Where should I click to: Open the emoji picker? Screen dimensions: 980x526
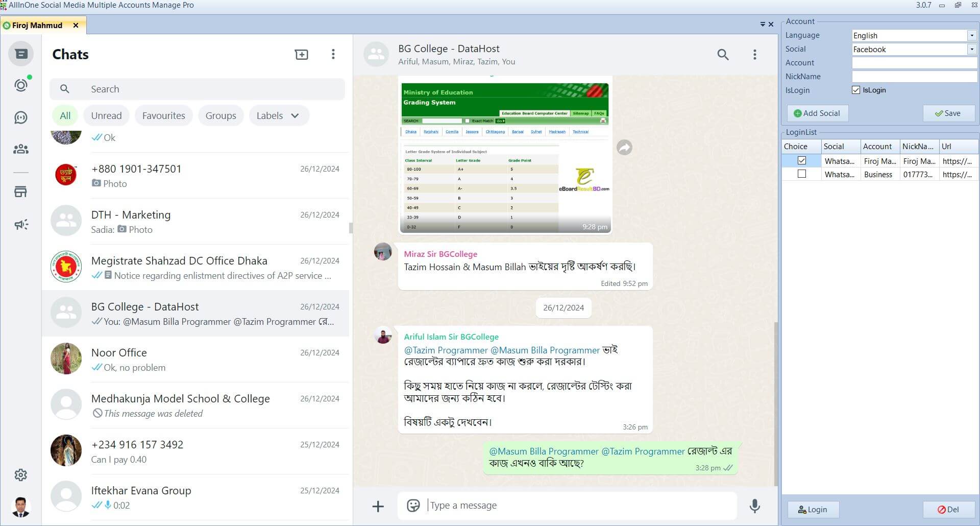click(413, 506)
